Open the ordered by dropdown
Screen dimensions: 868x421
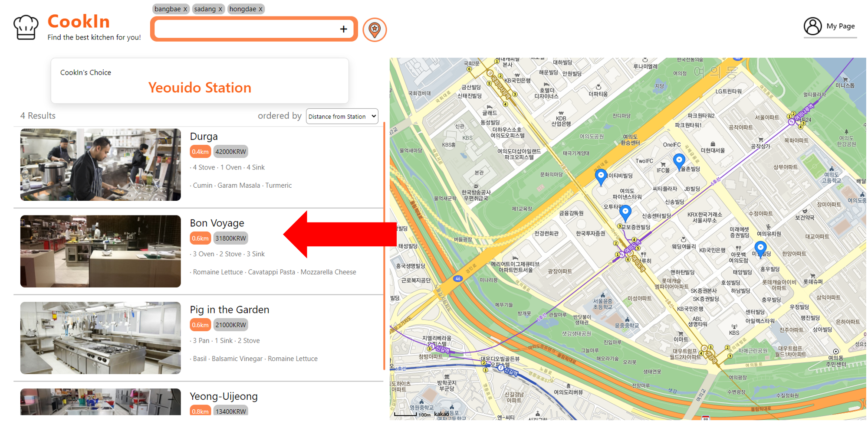[x=342, y=116]
